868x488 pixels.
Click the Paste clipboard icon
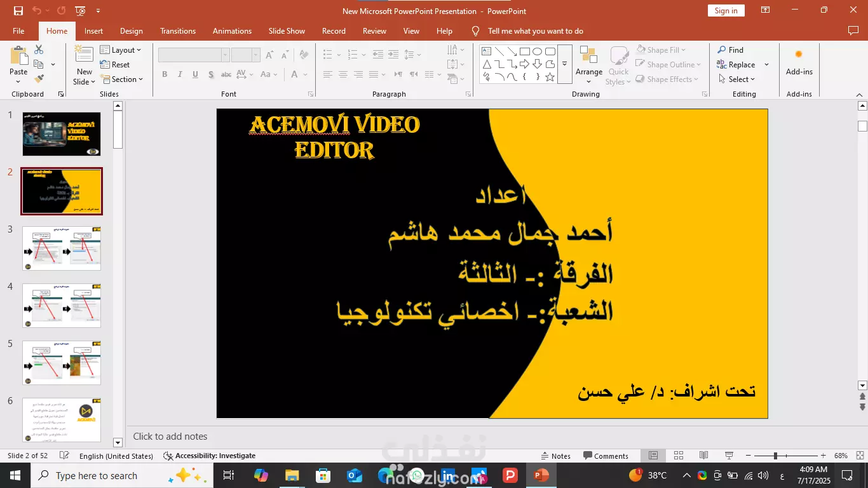pyautogui.click(x=18, y=55)
